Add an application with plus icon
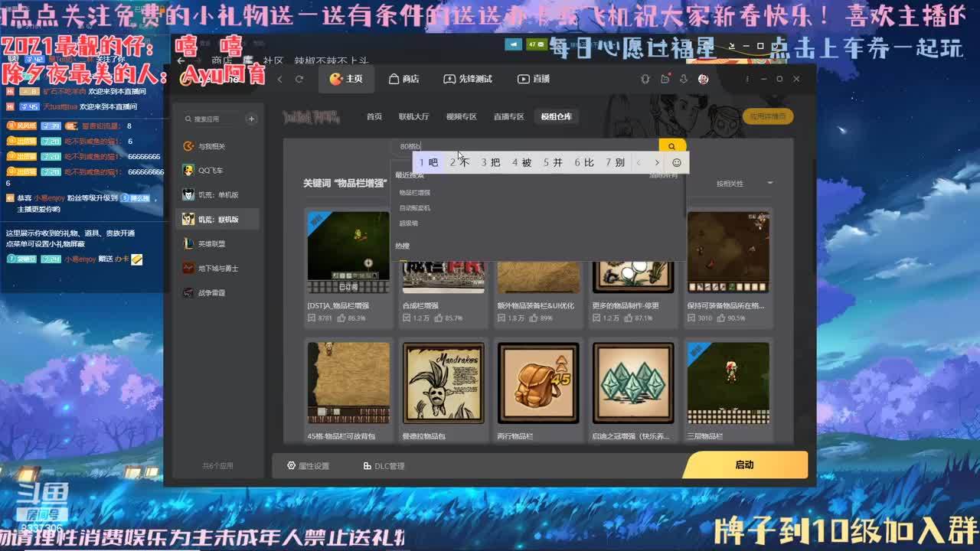 251,119
